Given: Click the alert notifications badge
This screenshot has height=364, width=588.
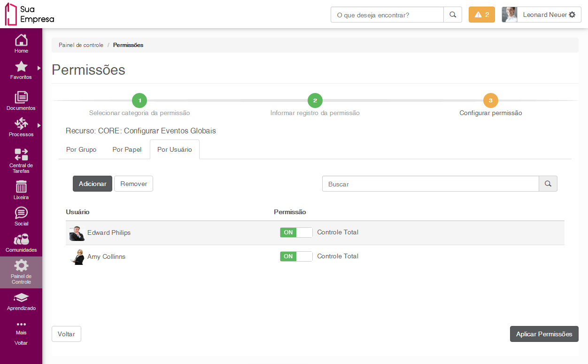Looking at the screenshot, I should point(481,15).
